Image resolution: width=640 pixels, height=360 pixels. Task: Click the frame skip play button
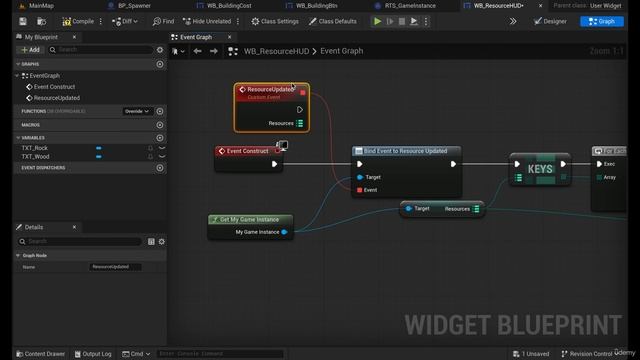390,21
